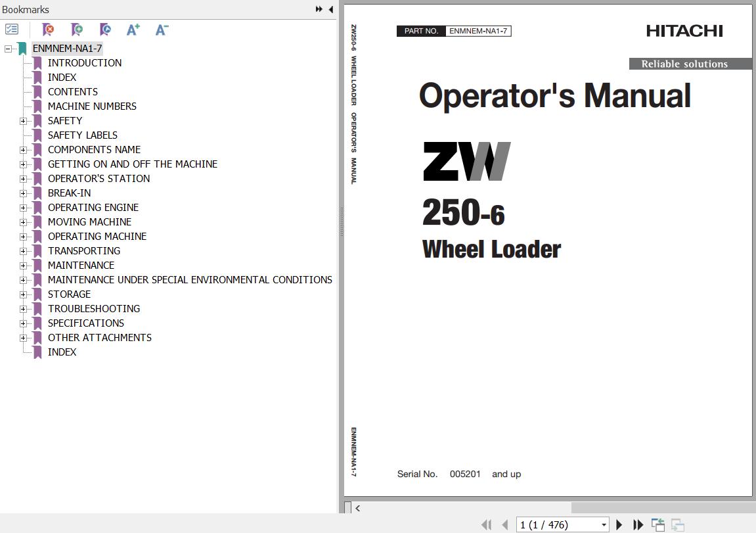
Task: Jump to the SAFETY bookmark
Action: coord(65,120)
